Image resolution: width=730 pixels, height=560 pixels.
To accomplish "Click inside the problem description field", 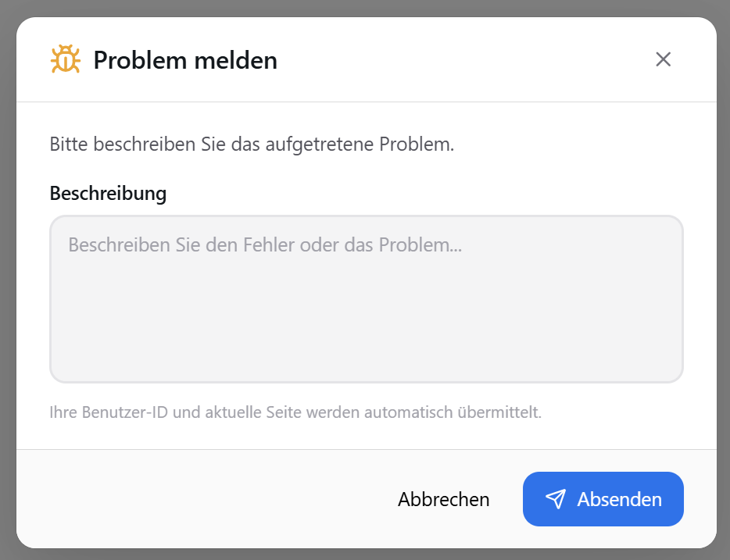I will tap(366, 299).
